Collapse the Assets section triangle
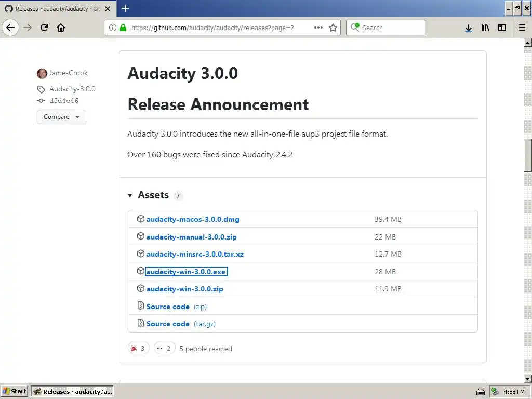This screenshot has height=399, width=532. tap(130, 196)
